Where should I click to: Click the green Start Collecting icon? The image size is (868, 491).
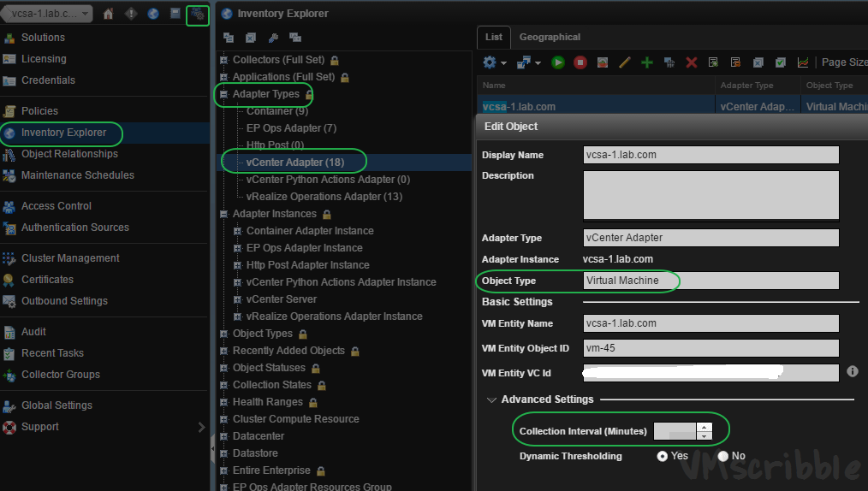tap(558, 62)
